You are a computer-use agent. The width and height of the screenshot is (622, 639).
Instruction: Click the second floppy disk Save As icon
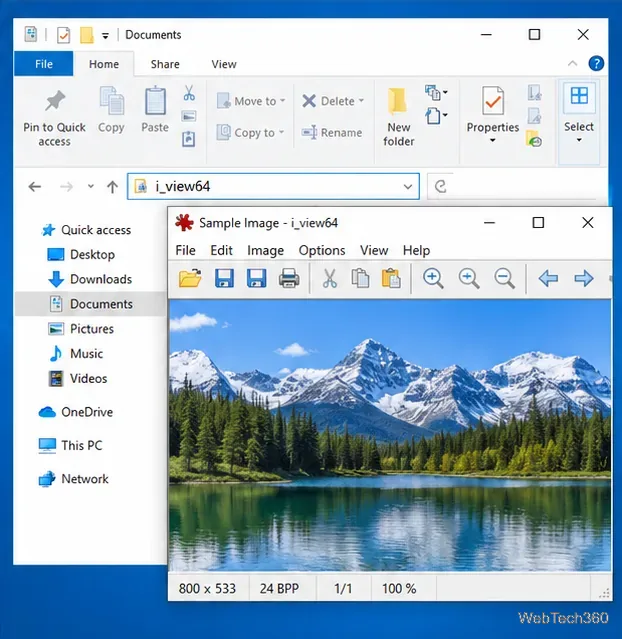point(256,278)
